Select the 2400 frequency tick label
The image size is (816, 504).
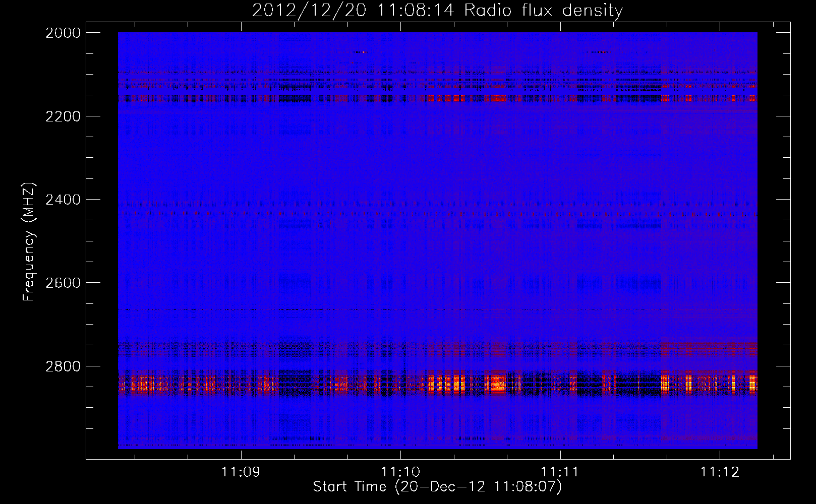(x=63, y=200)
